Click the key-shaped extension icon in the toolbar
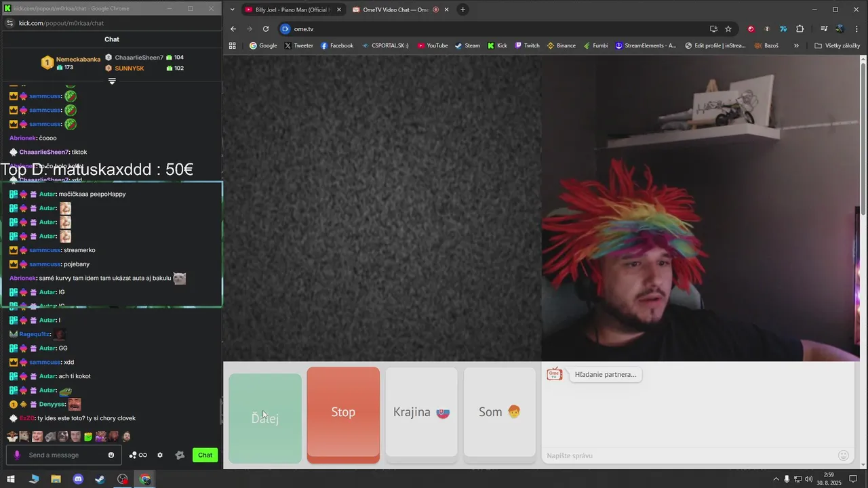This screenshot has width=868, height=488. pyautogui.click(x=767, y=29)
